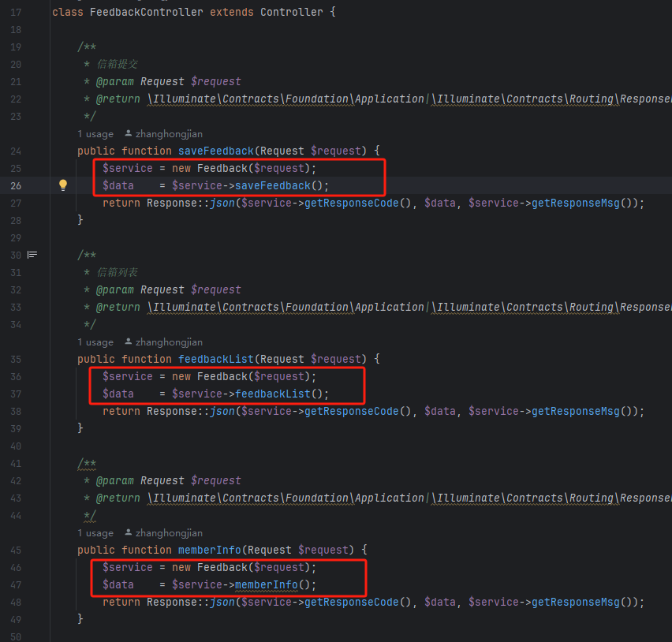Click Feedback class name on line 46

222,567
